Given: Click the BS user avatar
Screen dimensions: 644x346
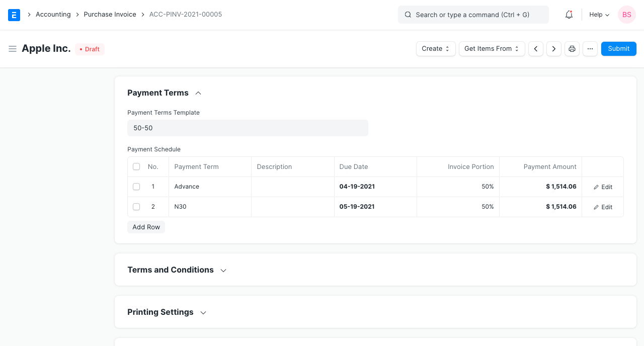Looking at the screenshot, I should [x=626, y=15].
